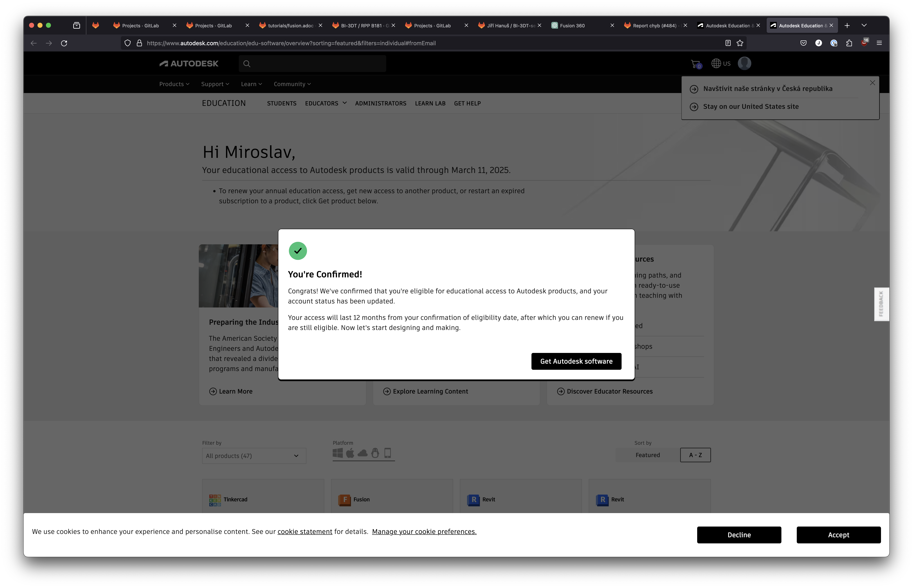Screen dimensions: 913x588
Task: Open the Firefox hamburger menu
Action: pos(879,43)
